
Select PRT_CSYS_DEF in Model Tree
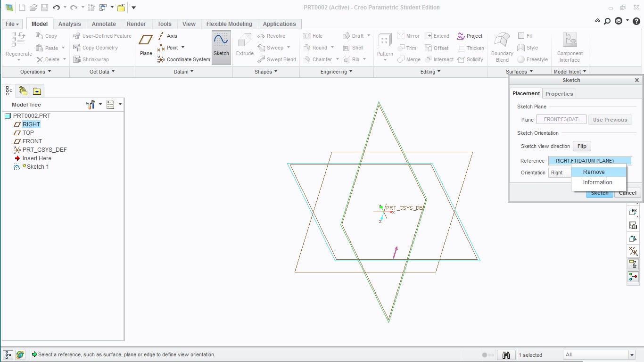point(44,150)
